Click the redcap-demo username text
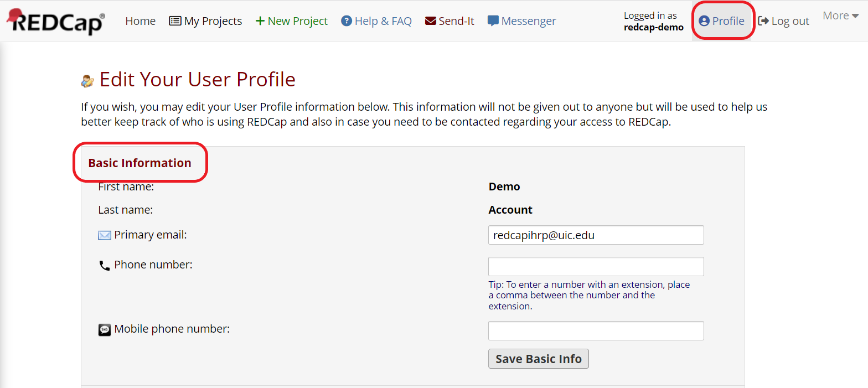The width and height of the screenshot is (868, 388). [x=653, y=27]
